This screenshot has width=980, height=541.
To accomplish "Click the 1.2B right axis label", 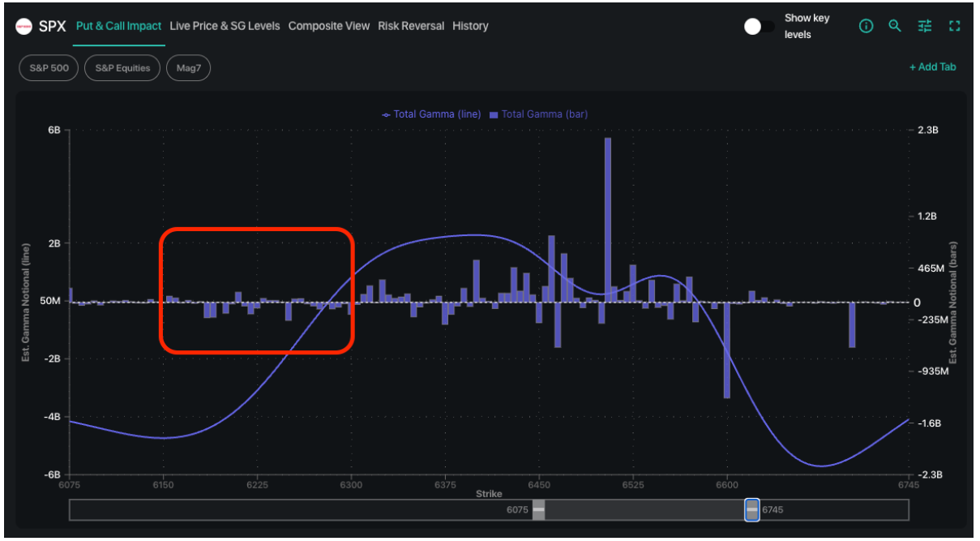I will click(927, 217).
